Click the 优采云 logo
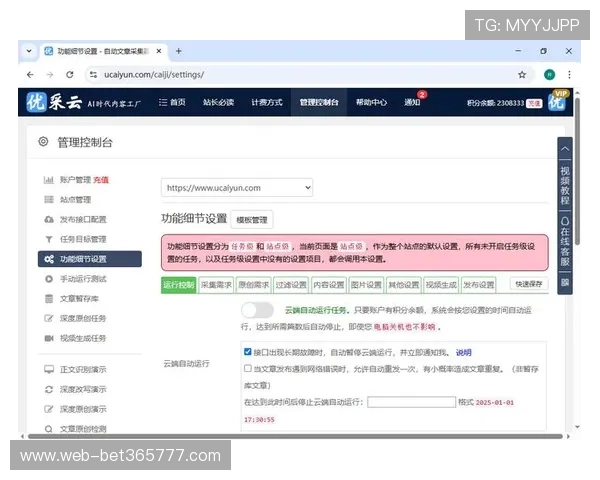Viewport: 600px width, 480px height. point(54,102)
